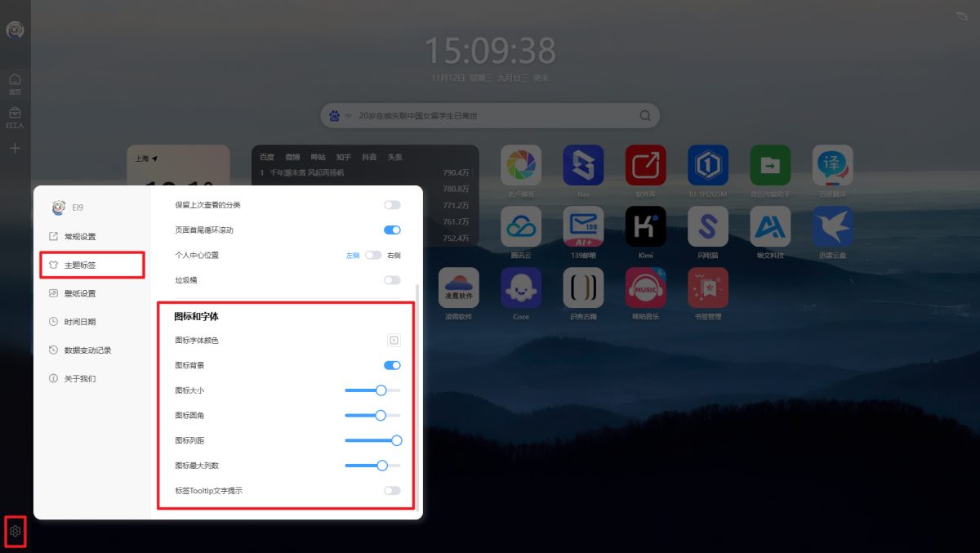Image resolution: width=980 pixels, height=553 pixels.
Task: Disable the 图标背景 toggle
Action: (x=392, y=365)
